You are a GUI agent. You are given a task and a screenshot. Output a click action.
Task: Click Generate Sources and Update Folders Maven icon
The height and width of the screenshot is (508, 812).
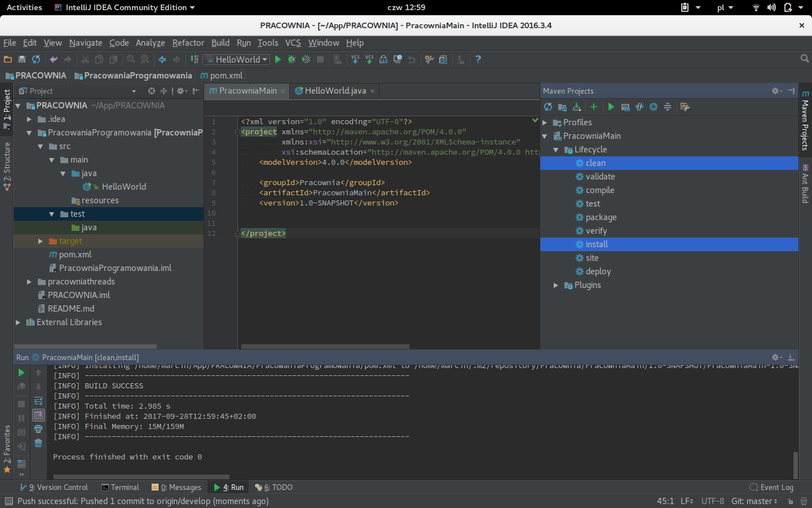pos(562,107)
